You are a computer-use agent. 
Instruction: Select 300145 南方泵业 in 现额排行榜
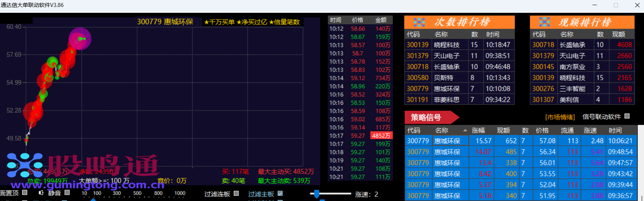point(582,67)
